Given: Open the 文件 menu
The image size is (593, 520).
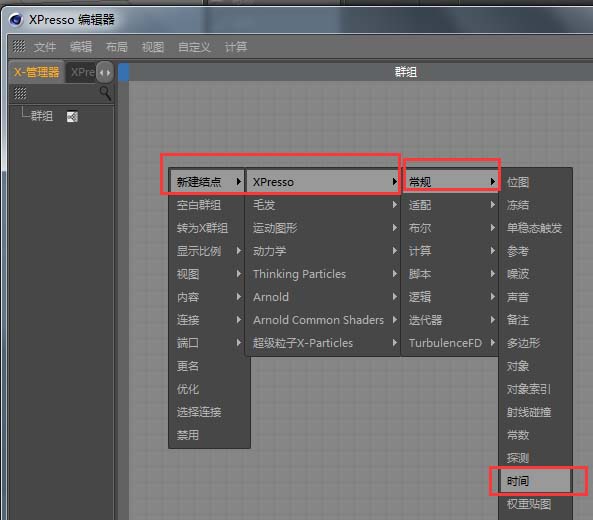Looking at the screenshot, I should (45, 47).
